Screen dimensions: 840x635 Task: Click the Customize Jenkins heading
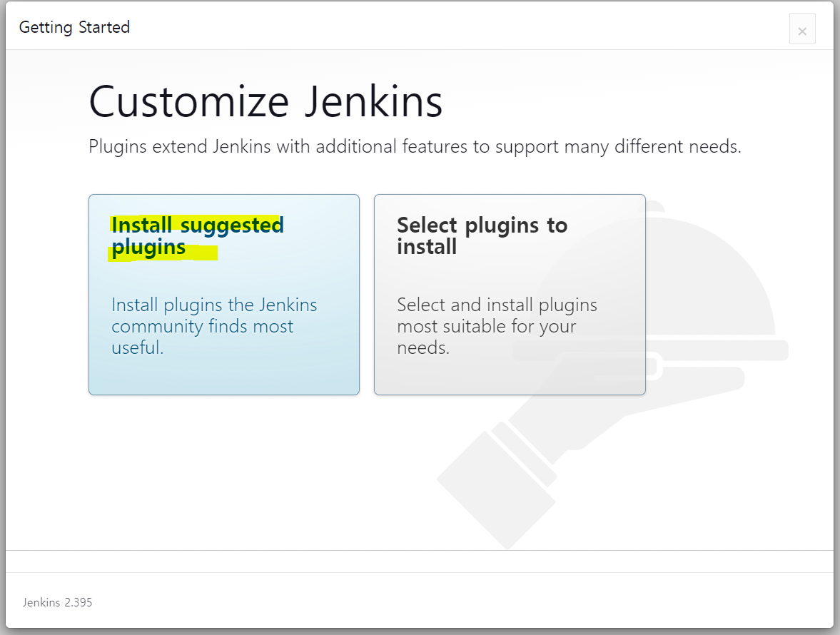(x=265, y=102)
